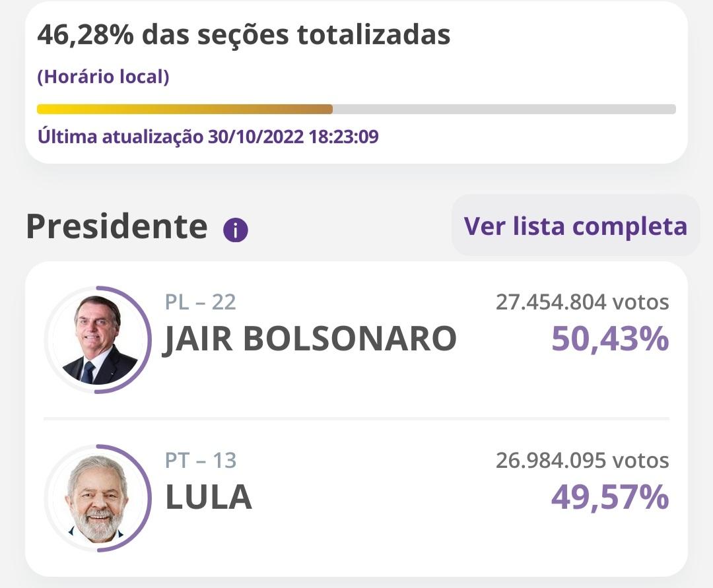
Task: Click the purple info icon beside Presidente
Action: 235,230
